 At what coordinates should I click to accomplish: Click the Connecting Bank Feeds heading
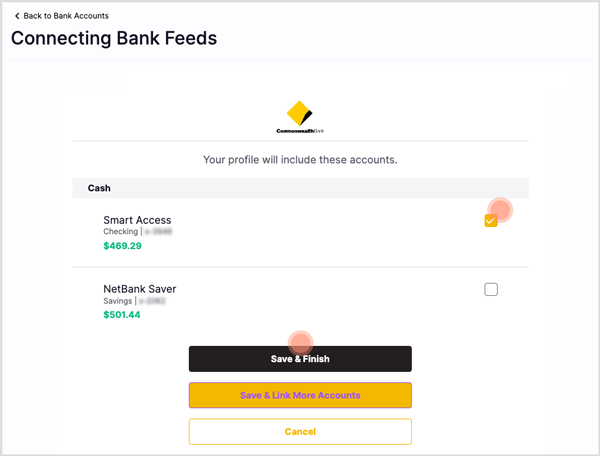click(x=113, y=39)
